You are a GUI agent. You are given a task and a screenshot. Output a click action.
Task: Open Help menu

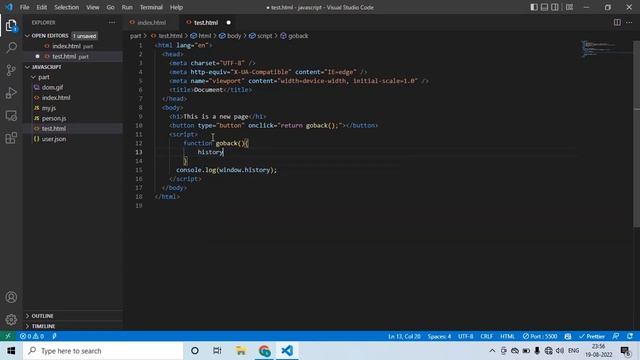click(176, 7)
